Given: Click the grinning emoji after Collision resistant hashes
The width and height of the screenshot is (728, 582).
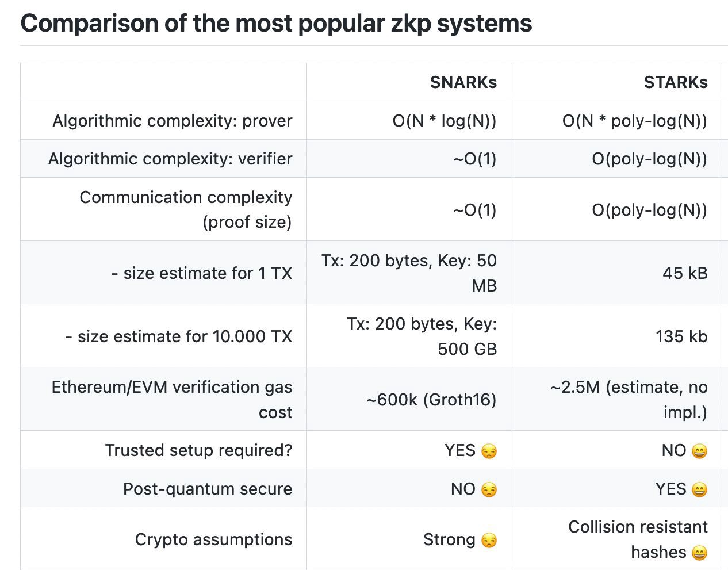Looking at the screenshot, I should (699, 553).
